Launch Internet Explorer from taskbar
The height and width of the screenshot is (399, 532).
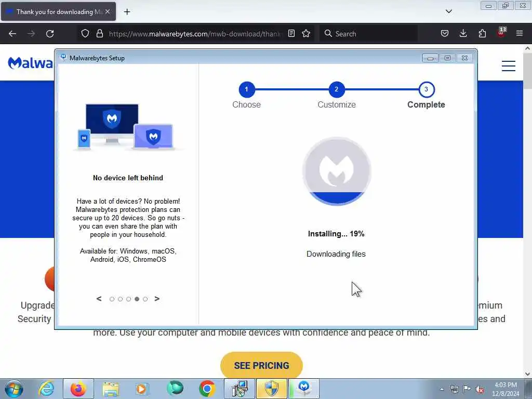[46, 389]
